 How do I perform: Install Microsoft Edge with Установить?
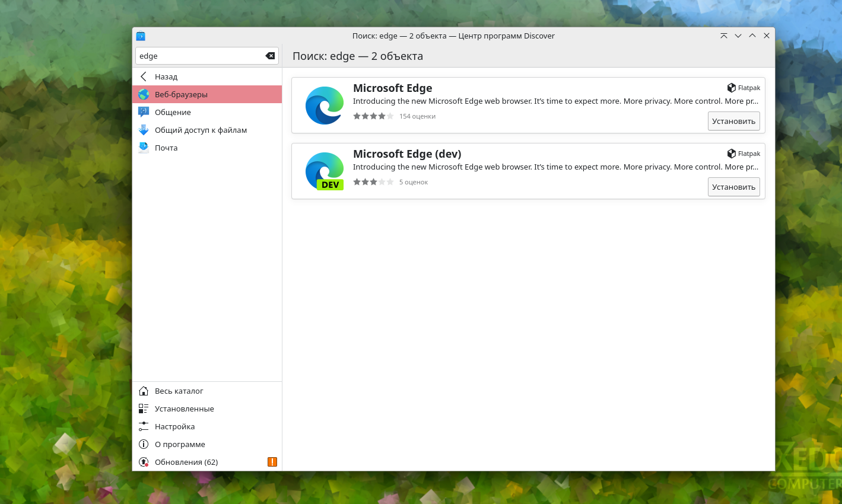point(734,121)
